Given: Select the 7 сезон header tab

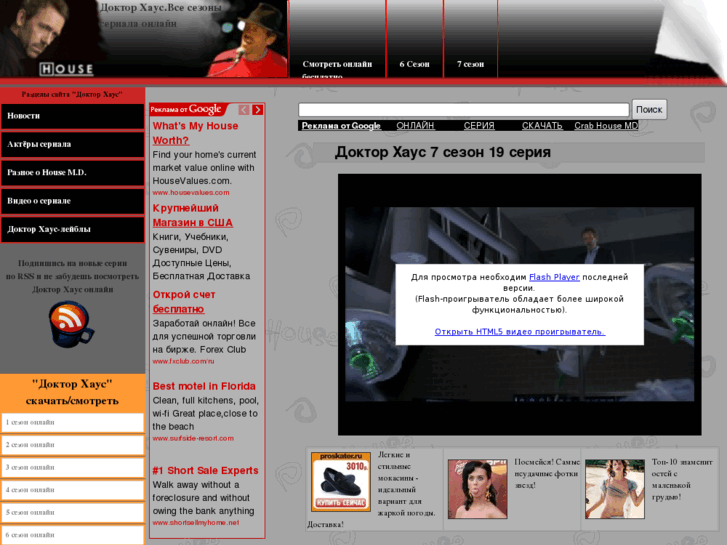Looking at the screenshot, I should point(471,64).
